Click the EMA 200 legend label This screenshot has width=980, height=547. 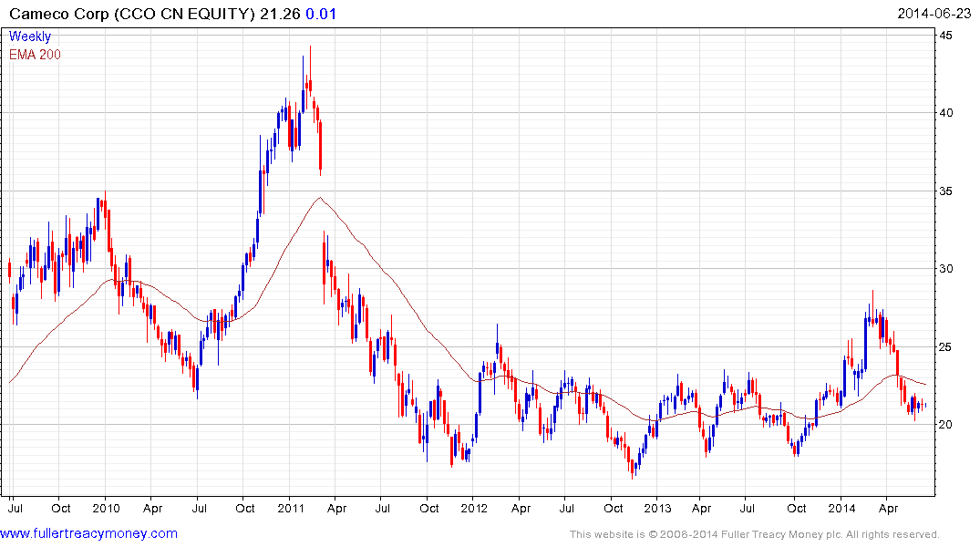click(35, 55)
